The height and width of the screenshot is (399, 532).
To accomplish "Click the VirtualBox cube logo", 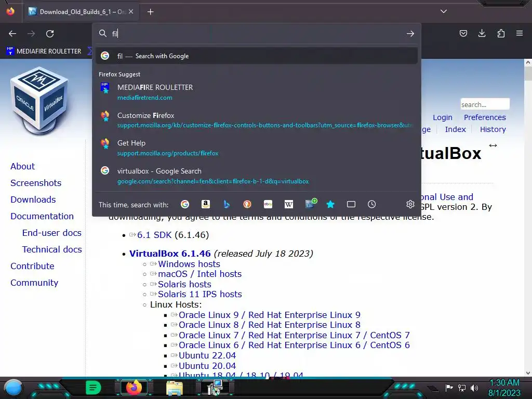I will pyautogui.click(x=39, y=101).
